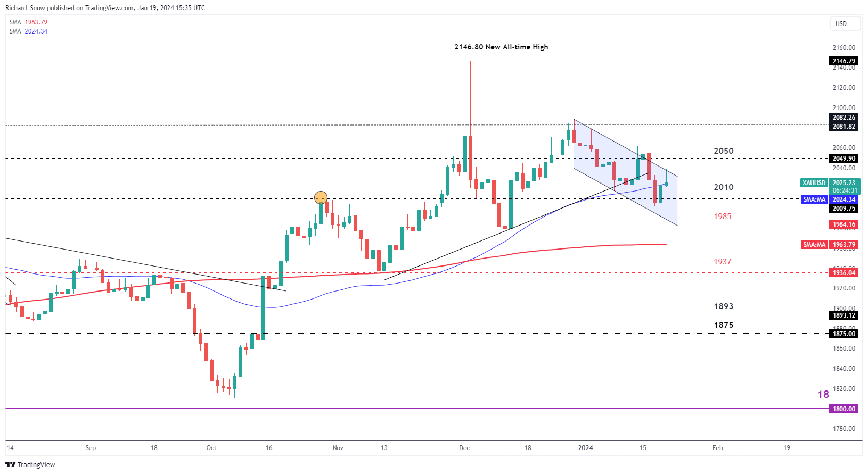
Task: Click the Dec label on time axis
Action: 464,448
